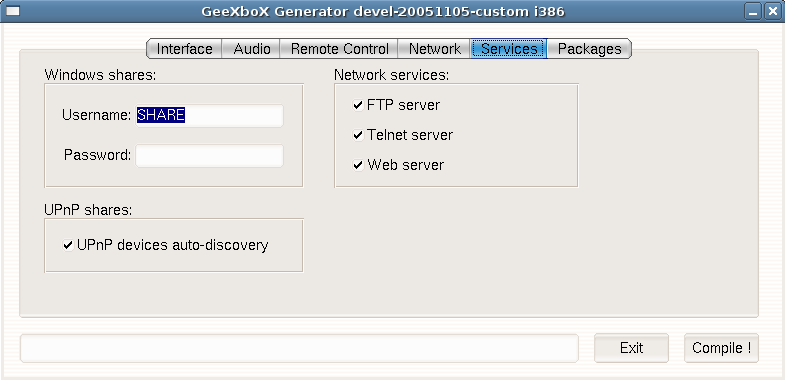Click the Services tab
This screenshot has height=380, width=785.
pyautogui.click(x=509, y=49)
